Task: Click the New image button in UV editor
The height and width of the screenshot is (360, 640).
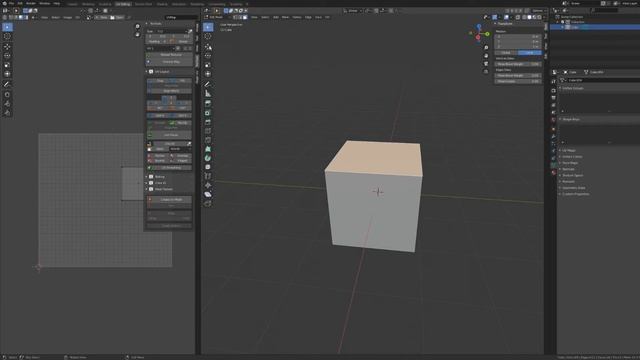Action: (102, 18)
